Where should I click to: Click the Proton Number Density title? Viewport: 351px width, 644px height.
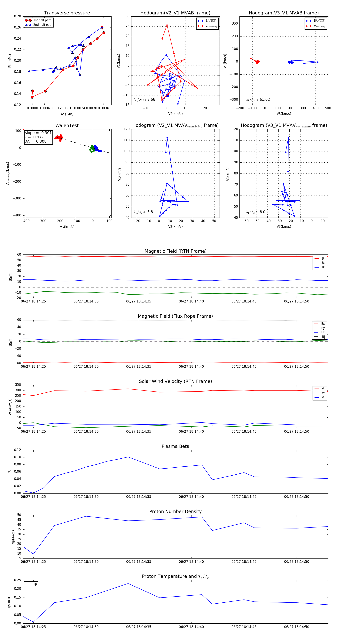175,511
